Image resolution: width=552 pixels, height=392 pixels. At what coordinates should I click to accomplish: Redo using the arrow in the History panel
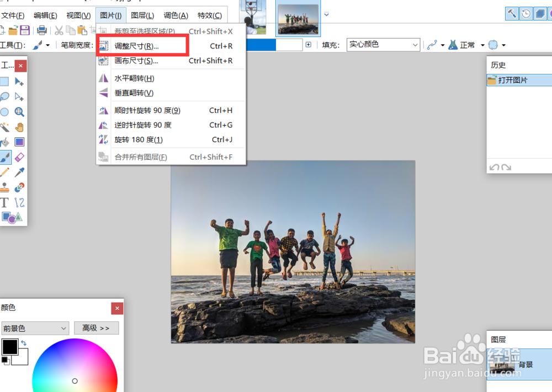[x=506, y=168]
